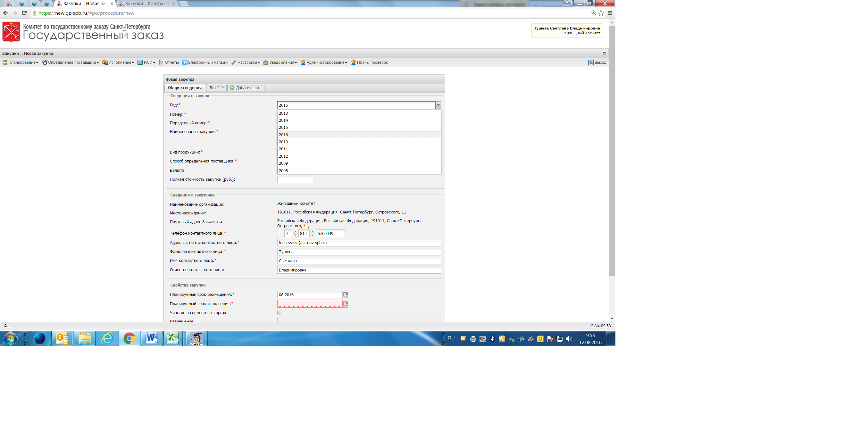Open Word from the taskbar
Screen dimensions: 868x441
tap(152, 338)
